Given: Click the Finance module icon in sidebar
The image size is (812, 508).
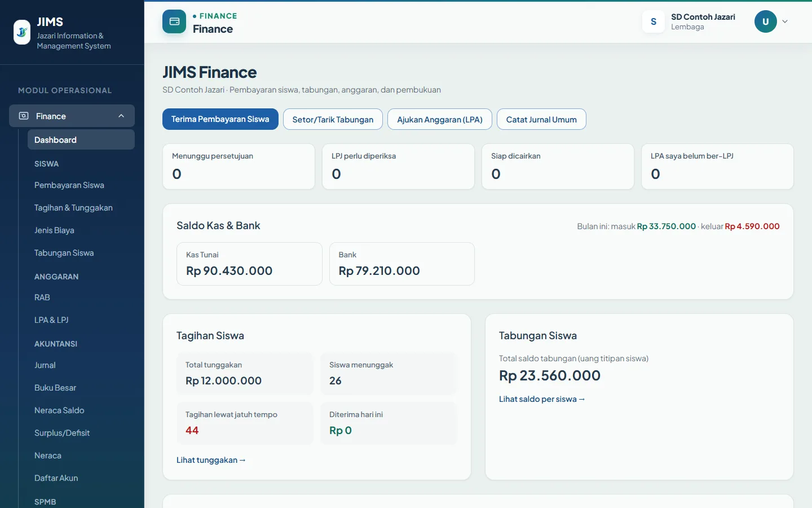Looking at the screenshot, I should 24,116.
